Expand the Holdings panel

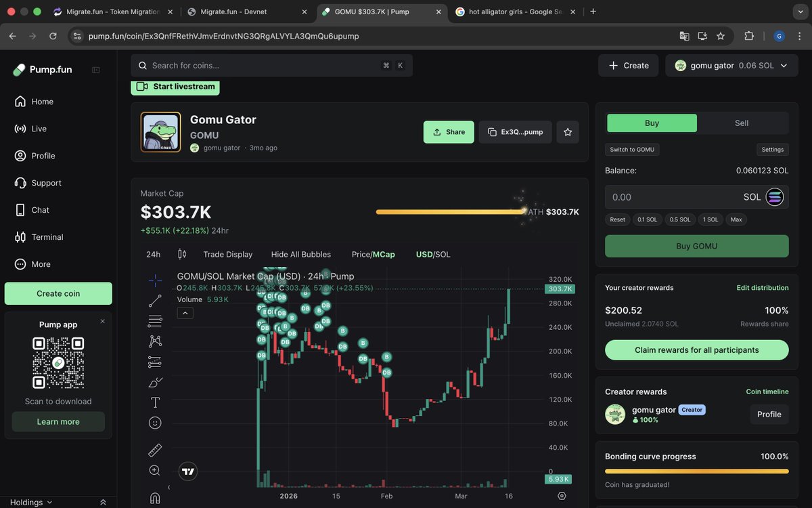pyautogui.click(x=32, y=502)
